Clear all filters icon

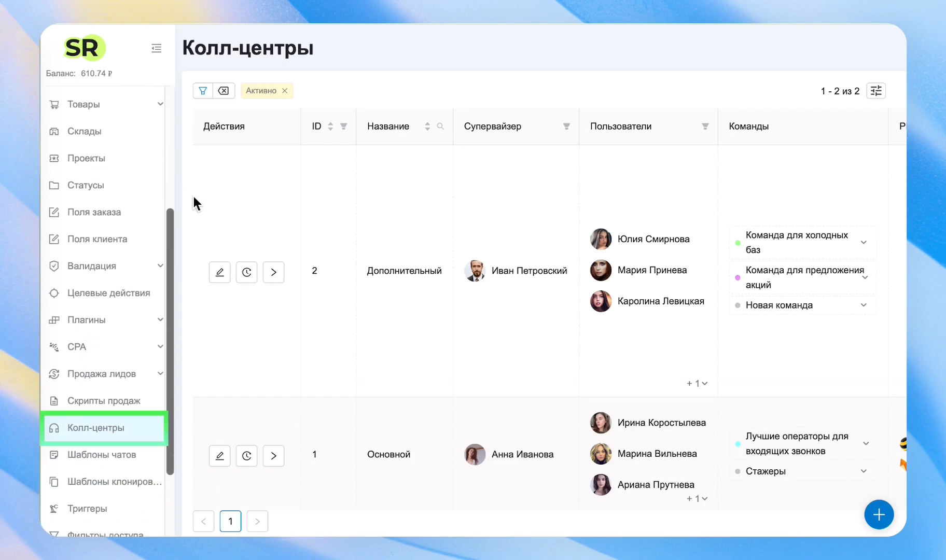tap(224, 91)
